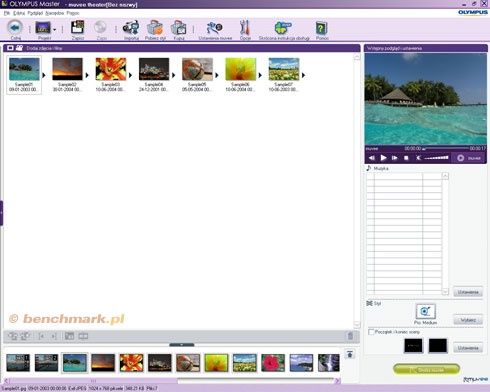Expand the Projekt dropdown arrow
The width and height of the screenshot is (490, 392).
click(x=54, y=30)
